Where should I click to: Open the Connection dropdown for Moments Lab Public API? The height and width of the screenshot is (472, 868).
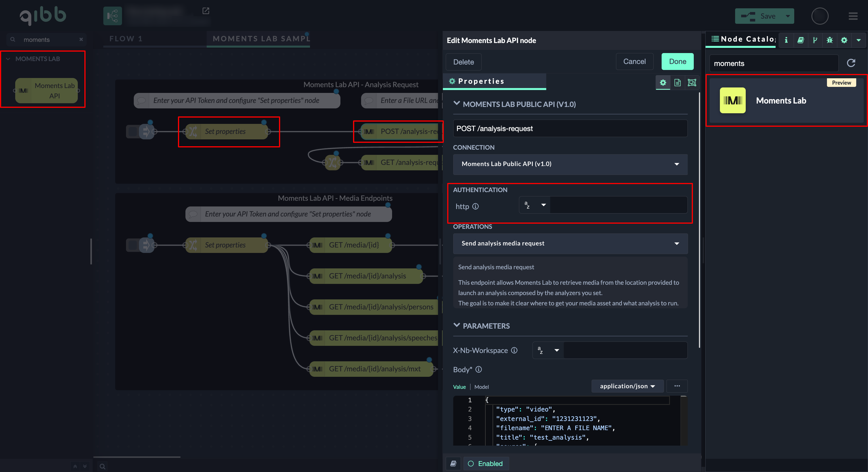[x=570, y=164]
